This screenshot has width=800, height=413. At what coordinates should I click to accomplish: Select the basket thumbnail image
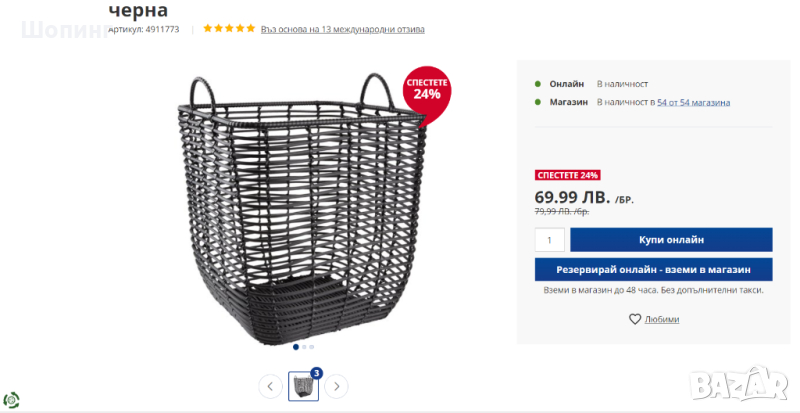(303, 386)
